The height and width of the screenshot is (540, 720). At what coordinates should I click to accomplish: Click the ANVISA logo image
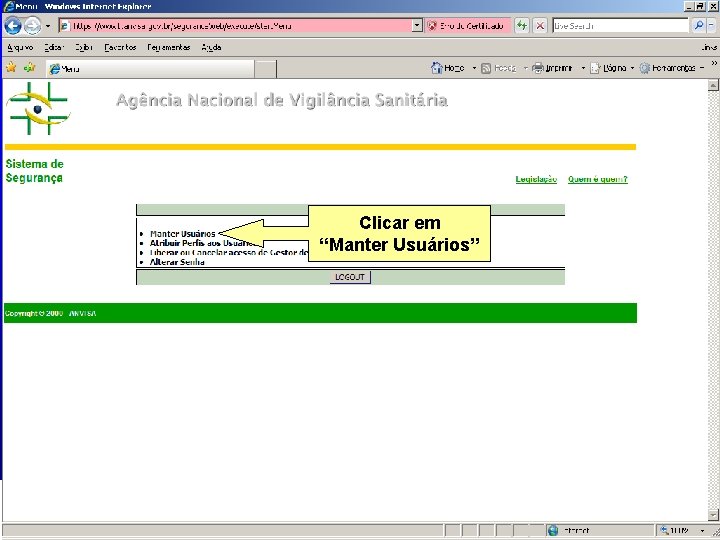[x=38, y=108]
